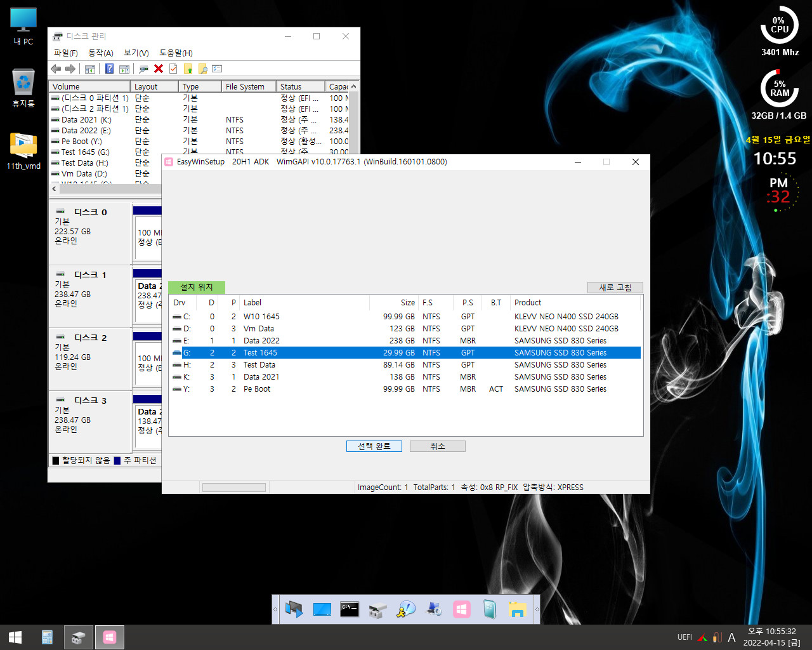The image size is (812, 650).
Task: Click the Back arrow in Disk Management toolbar
Action: [x=56, y=69]
